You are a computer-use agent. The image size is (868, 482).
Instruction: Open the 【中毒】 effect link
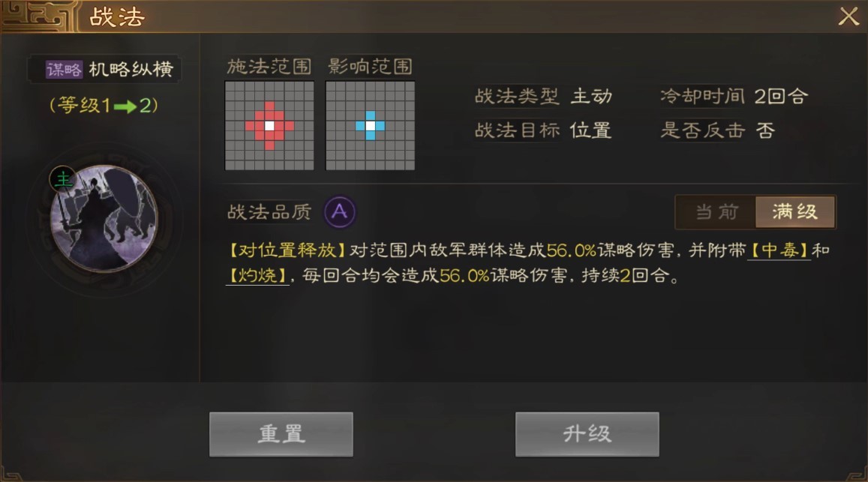tap(779, 250)
